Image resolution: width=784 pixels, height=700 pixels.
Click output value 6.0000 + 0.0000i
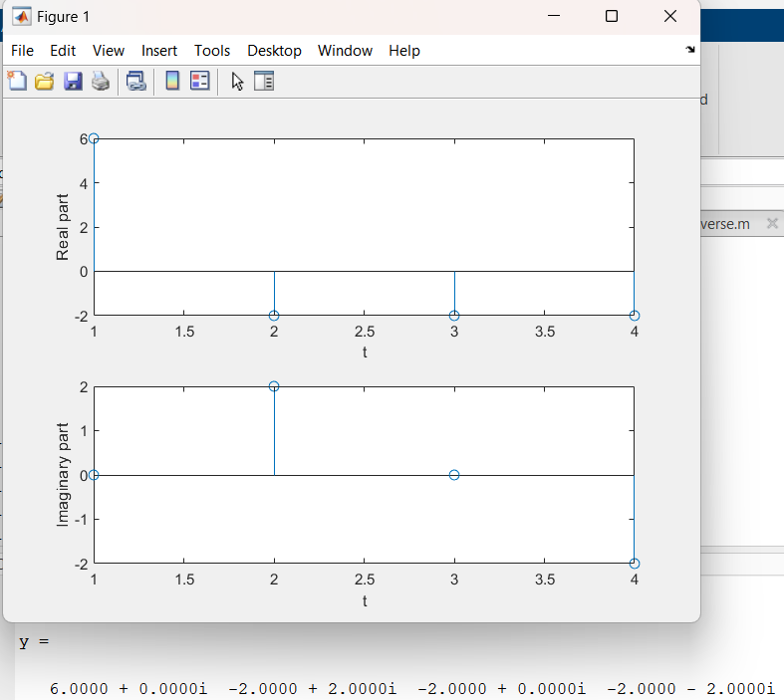(x=128, y=689)
